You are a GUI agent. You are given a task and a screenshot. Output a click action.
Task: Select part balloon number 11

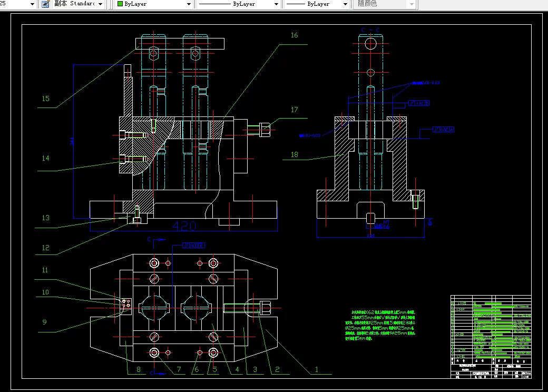pos(45,270)
